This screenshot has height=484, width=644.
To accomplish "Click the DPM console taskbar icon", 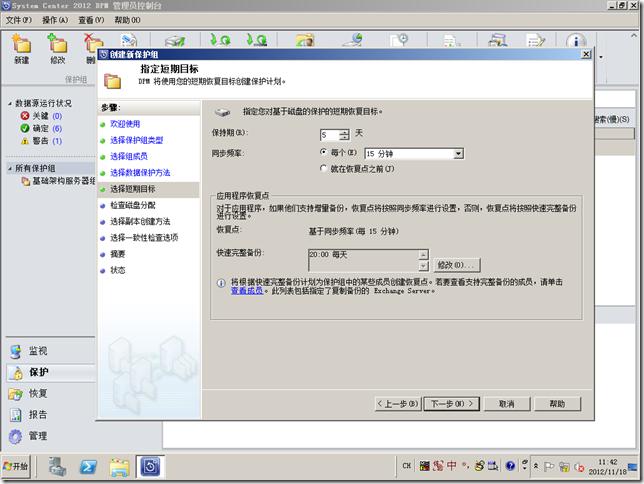I will 150,467.
